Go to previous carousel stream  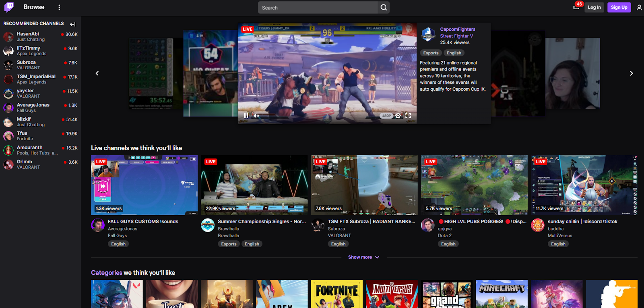pos(97,73)
